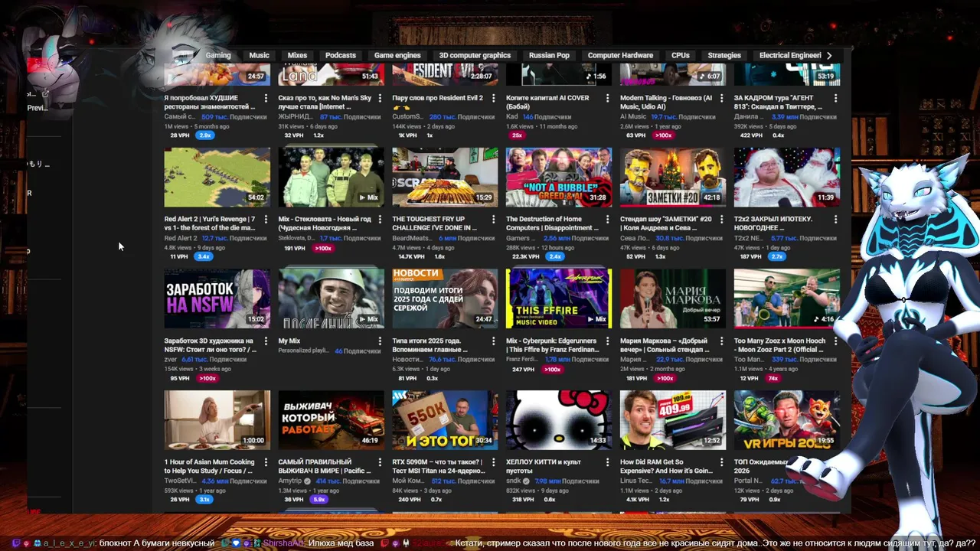Open options for Копите капитал AI COVER
This screenshot has height=551, width=980.
pos(607,99)
